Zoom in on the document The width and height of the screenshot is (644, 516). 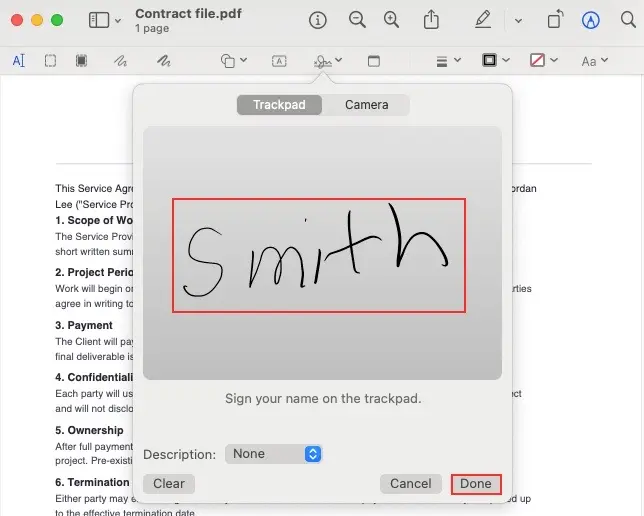391,20
